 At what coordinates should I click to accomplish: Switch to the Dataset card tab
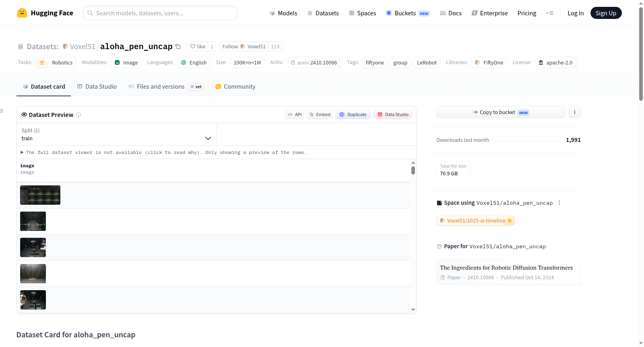tap(44, 87)
